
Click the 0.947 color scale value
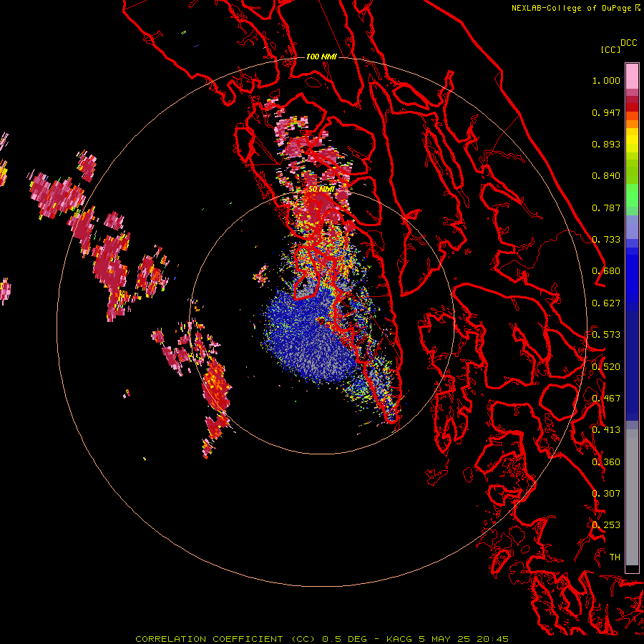606,112
